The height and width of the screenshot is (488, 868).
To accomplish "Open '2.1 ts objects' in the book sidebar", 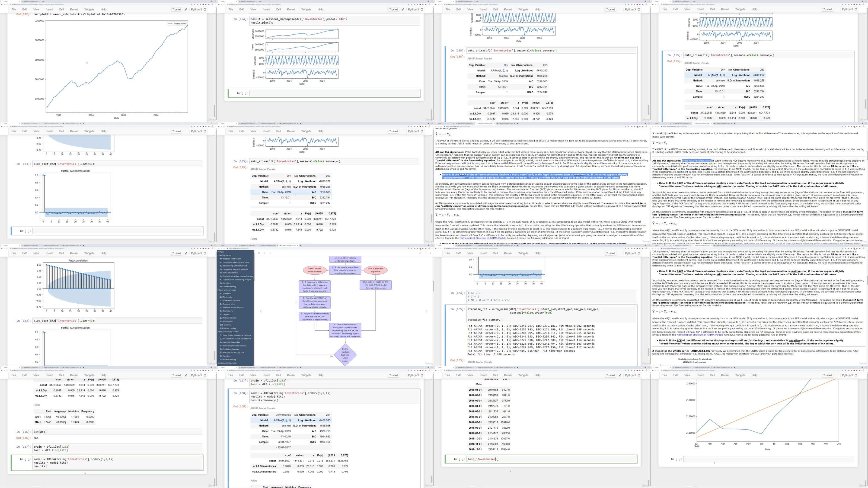I will click(226, 294).
